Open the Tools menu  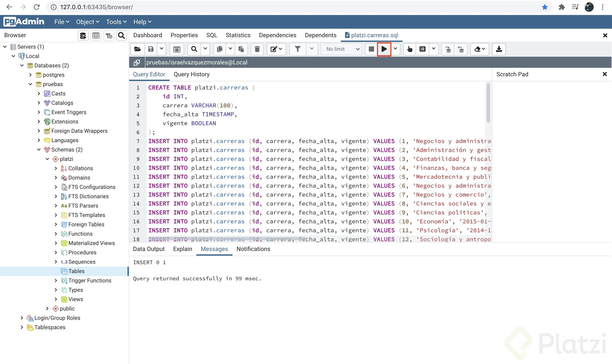[x=116, y=22]
